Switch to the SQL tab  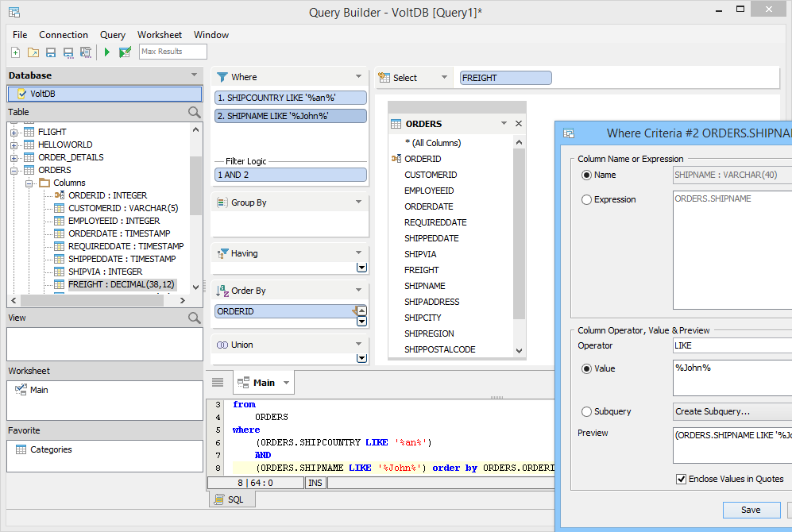(232, 499)
